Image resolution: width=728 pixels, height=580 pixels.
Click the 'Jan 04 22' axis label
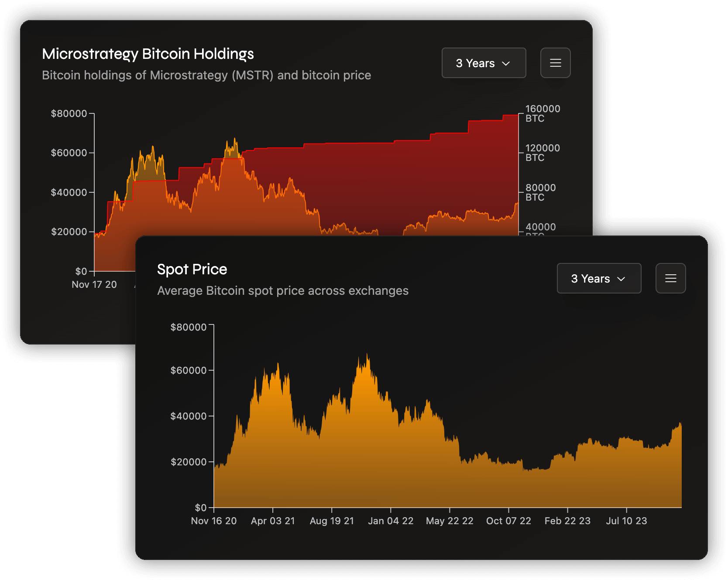pos(391,521)
